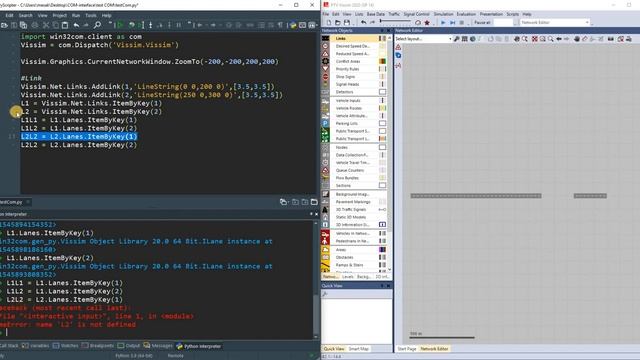The height and width of the screenshot is (360, 640).
Task: Click the Cut scissors icon in PyScripter toolbar
Action: tap(46, 25)
